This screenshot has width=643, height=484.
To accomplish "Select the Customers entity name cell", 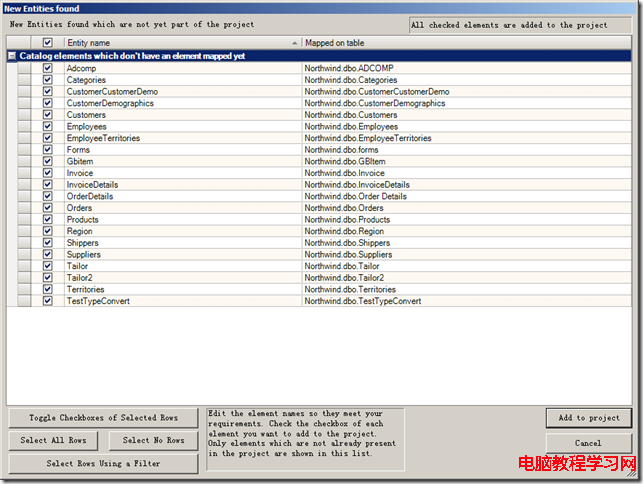I will [183, 114].
